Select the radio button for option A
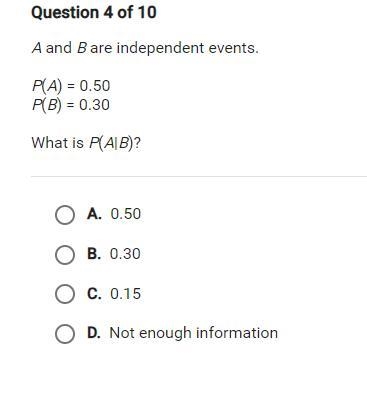 coord(65,215)
